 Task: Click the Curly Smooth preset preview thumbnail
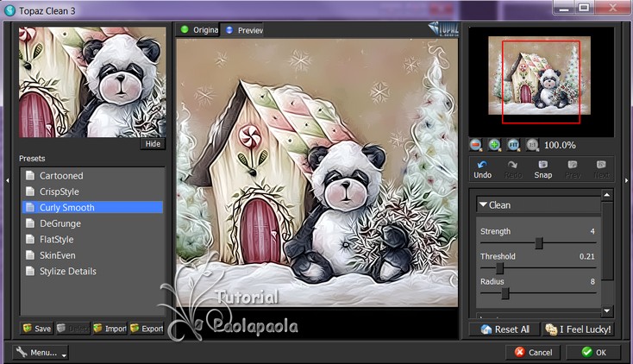pyautogui.click(x=92, y=82)
